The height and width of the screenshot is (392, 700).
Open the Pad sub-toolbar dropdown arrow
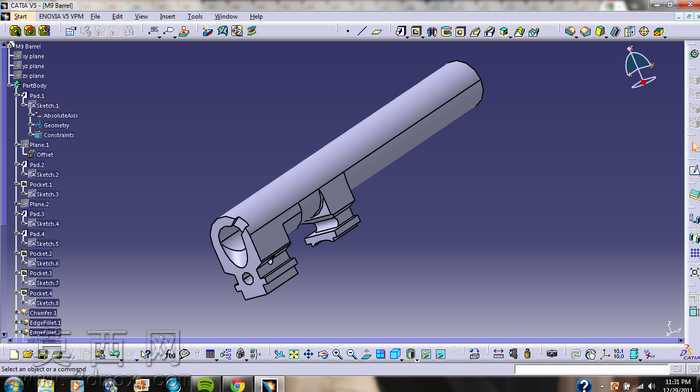[x=407, y=38]
